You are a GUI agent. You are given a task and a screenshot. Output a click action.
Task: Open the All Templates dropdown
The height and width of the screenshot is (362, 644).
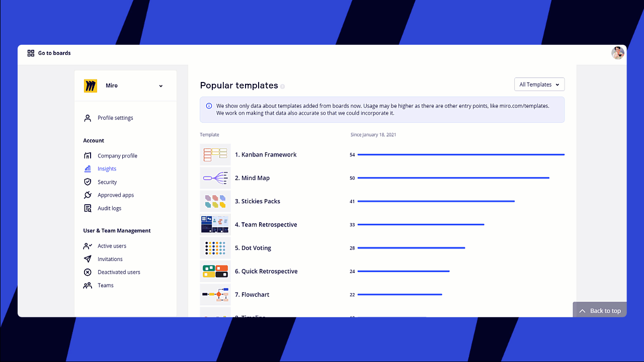coord(539,84)
